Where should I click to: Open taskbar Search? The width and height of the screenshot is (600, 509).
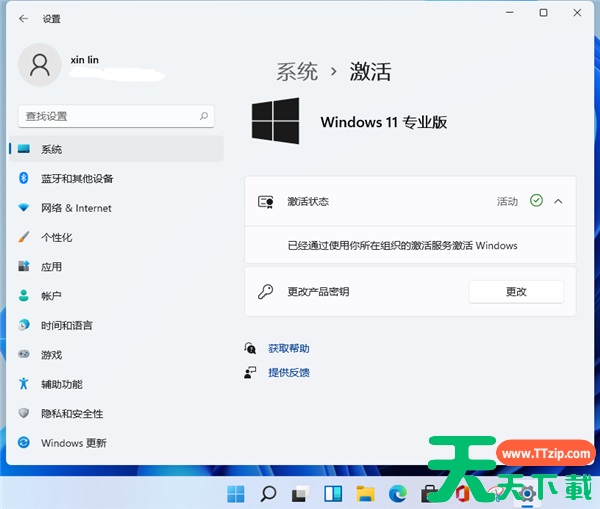[x=268, y=494]
